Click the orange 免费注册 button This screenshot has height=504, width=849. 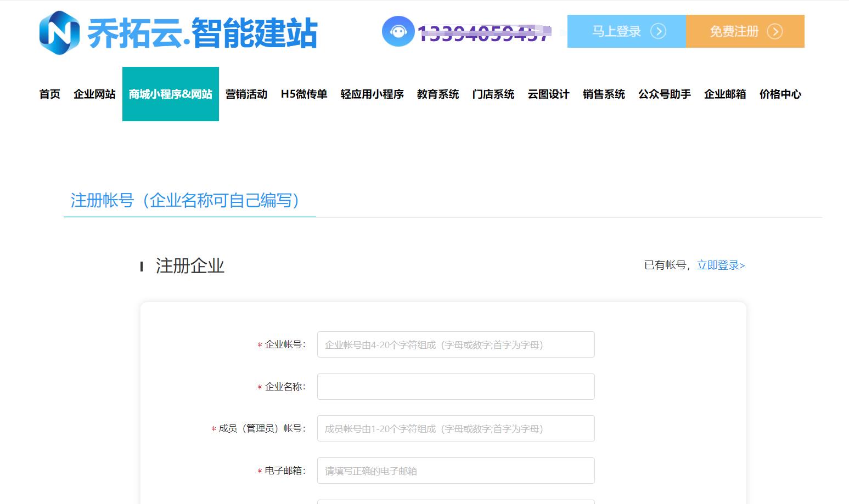(x=745, y=32)
